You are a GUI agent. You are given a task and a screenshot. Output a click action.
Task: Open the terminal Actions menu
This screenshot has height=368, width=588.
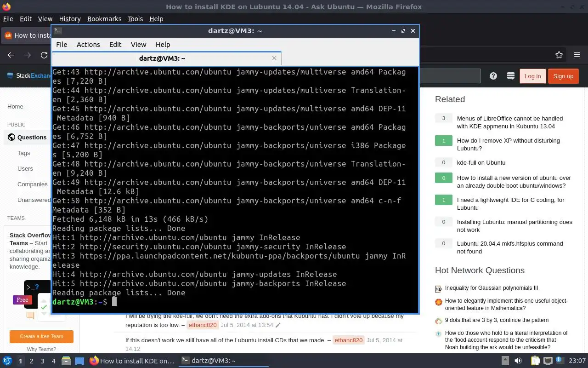click(88, 45)
